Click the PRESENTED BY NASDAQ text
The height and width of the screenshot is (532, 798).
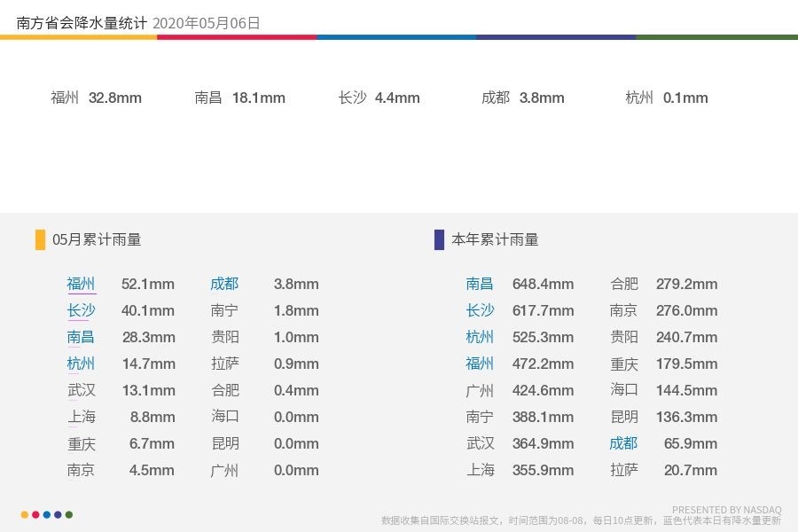727,510
